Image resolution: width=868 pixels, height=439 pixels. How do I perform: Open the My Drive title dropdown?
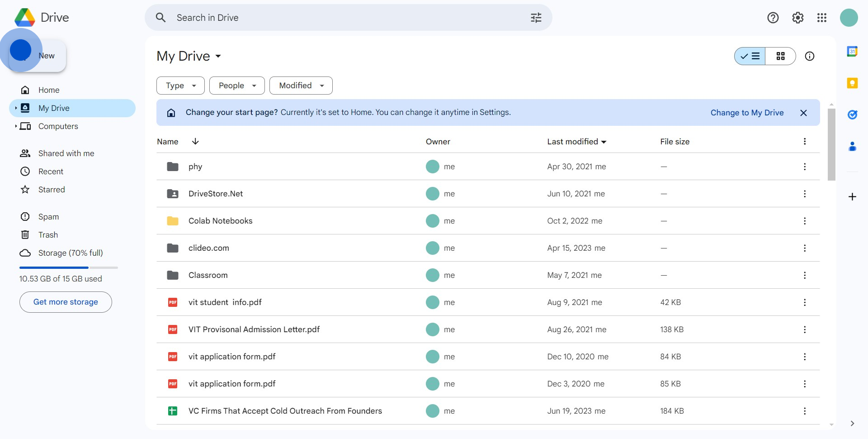pos(189,56)
